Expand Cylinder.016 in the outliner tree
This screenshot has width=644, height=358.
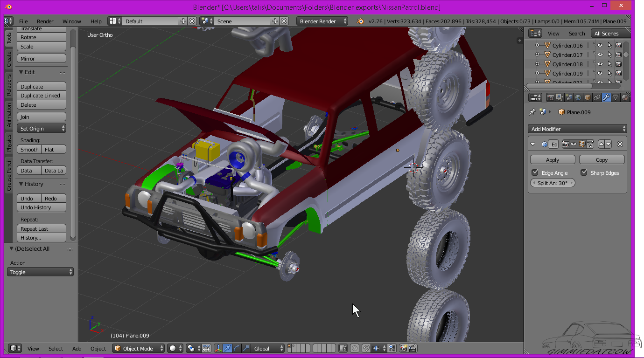pyautogui.click(x=537, y=46)
